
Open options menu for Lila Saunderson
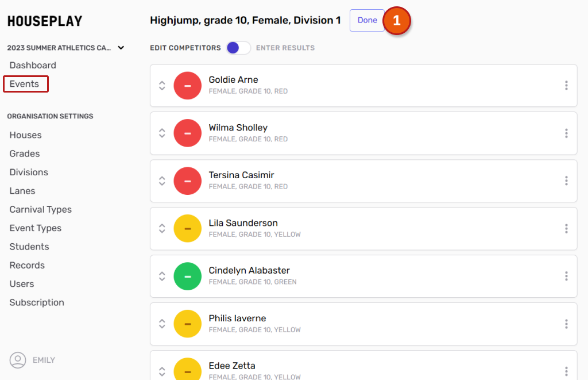[x=566, y=229]
